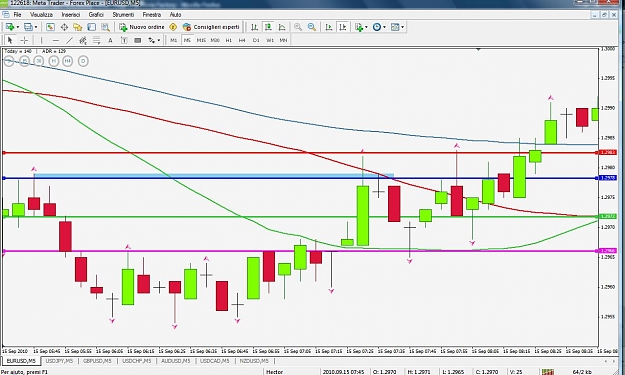The image size is (625, 375).
Task: Zoom out on the chart
Action: click(x=312, y=27)
